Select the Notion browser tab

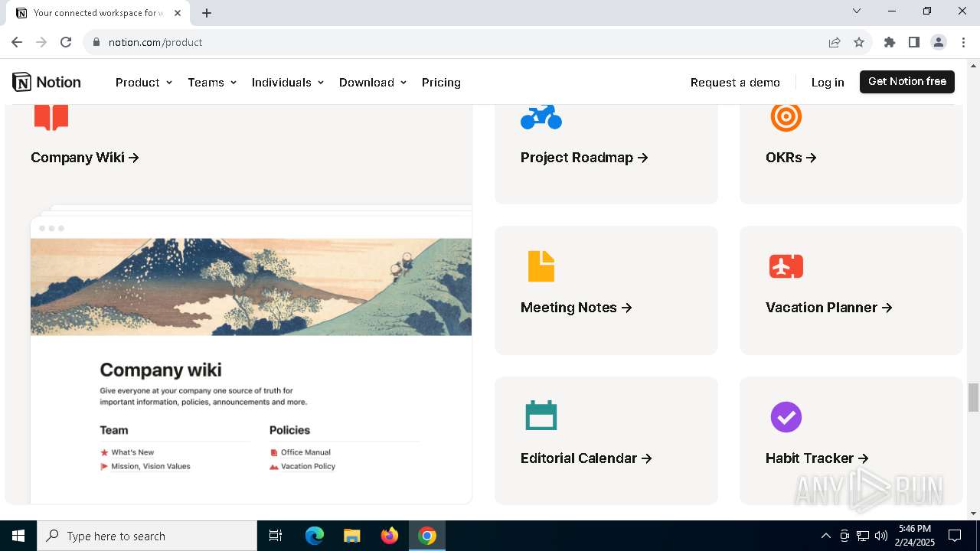[x=98, y=13]
